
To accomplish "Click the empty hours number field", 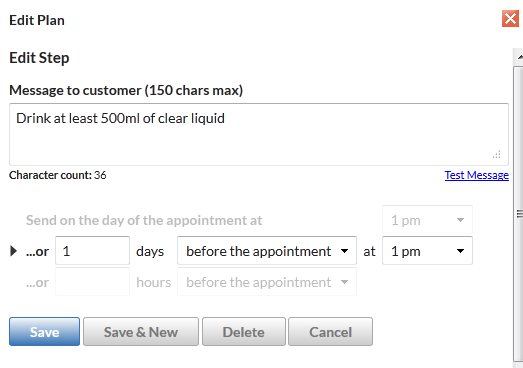I will coord(92,282).
